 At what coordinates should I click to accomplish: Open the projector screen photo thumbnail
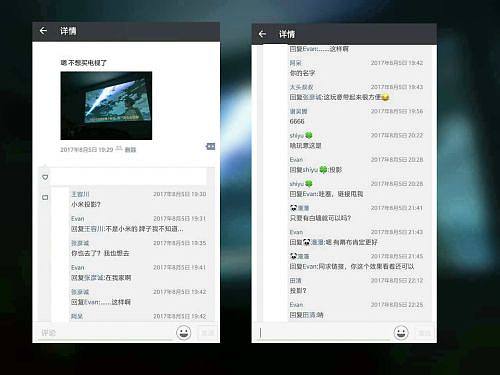[106, 105]
